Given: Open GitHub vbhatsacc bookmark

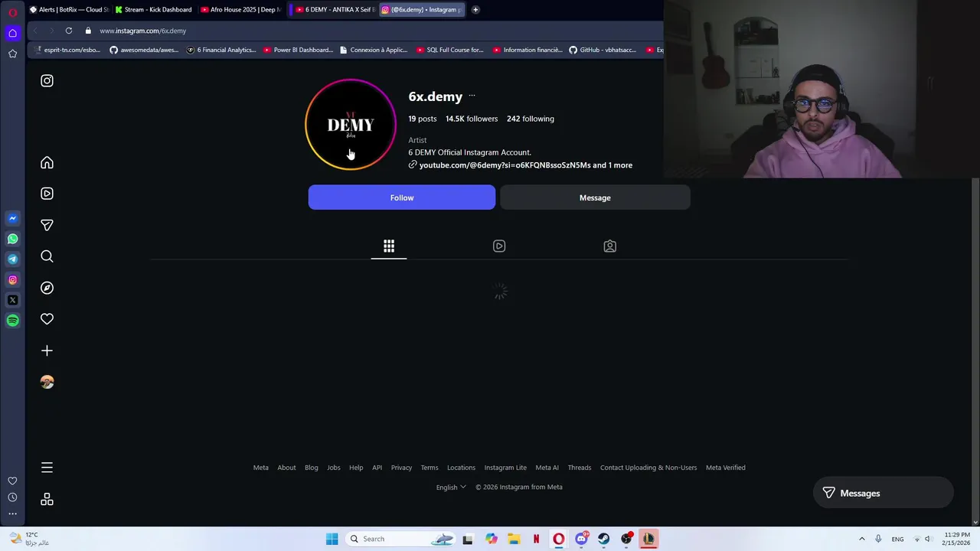Looking at the screenshot, I should coord(603,50).
